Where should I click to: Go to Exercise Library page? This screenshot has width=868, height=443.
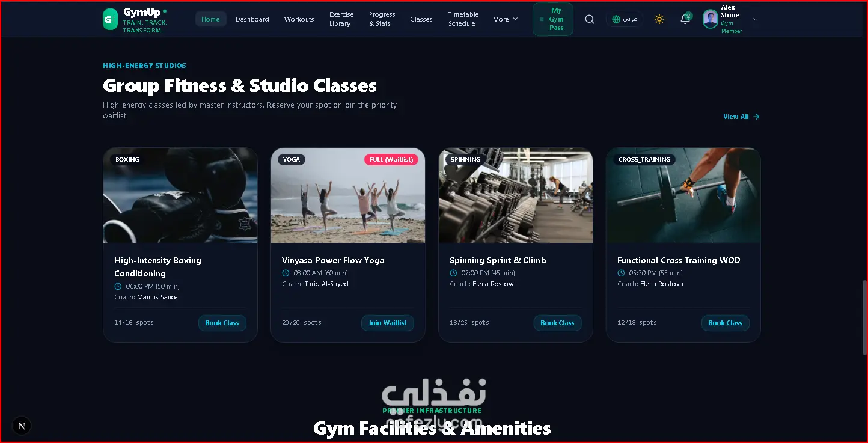pyautogui.click(x=341, y=19)
